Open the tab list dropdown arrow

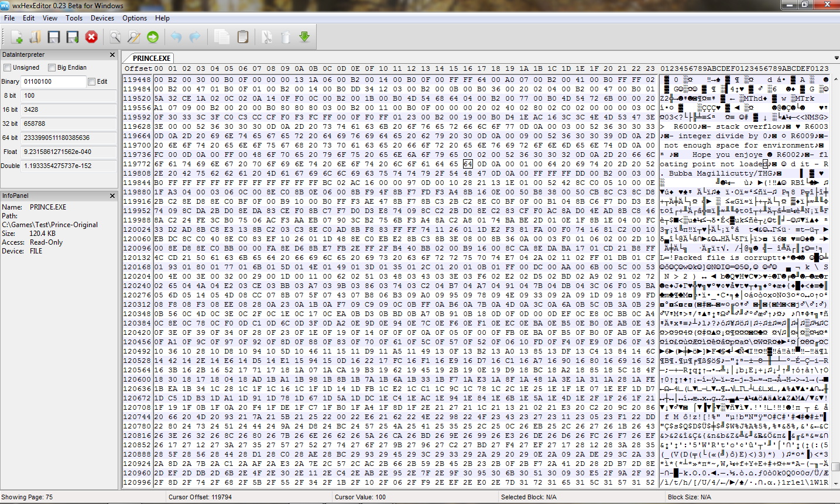click(x=836, y=59)
